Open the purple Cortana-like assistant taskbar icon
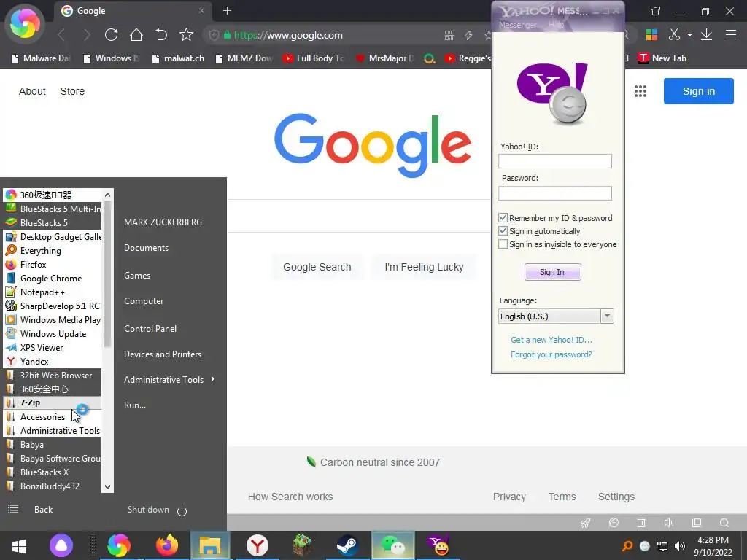Viewport: 747px width, 560px height. (x=61, y=545)
